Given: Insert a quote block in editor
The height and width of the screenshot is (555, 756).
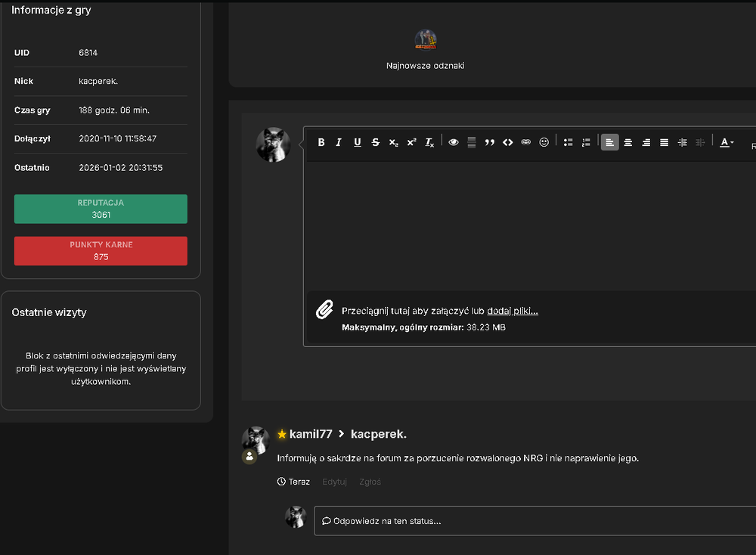Looking at the screenshot, I should tap(490, 142).
